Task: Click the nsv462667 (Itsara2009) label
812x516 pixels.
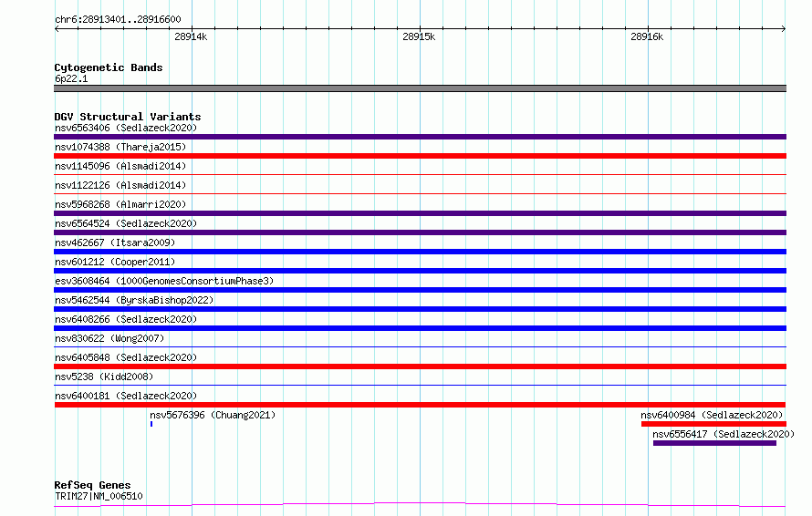Action: [x=115, y=243]
